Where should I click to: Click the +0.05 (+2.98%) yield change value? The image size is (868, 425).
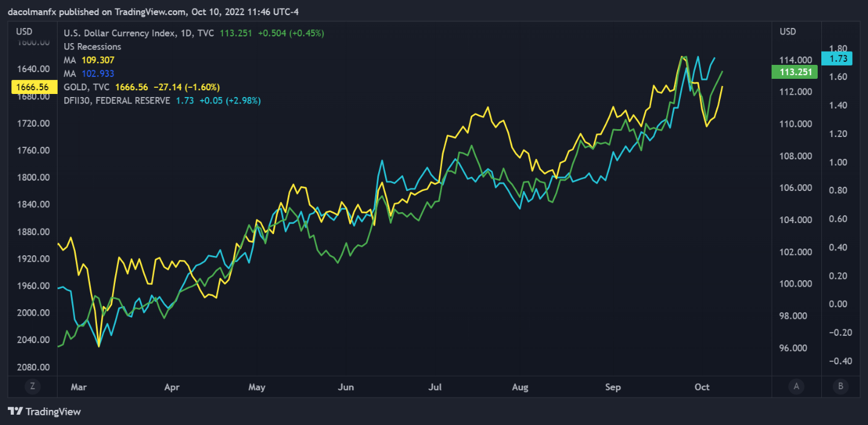pyautogui.click(x=229, y=101)
